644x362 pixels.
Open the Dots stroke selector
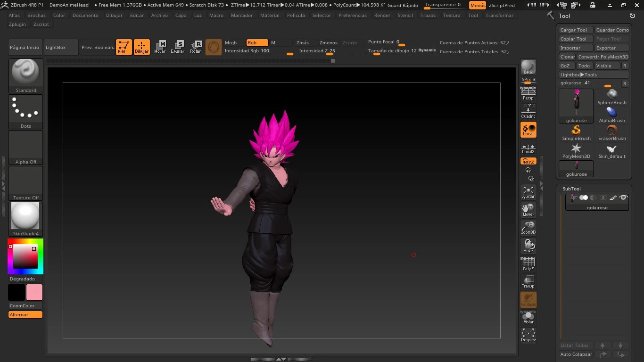pyautogui.click(x=25, y=112)
